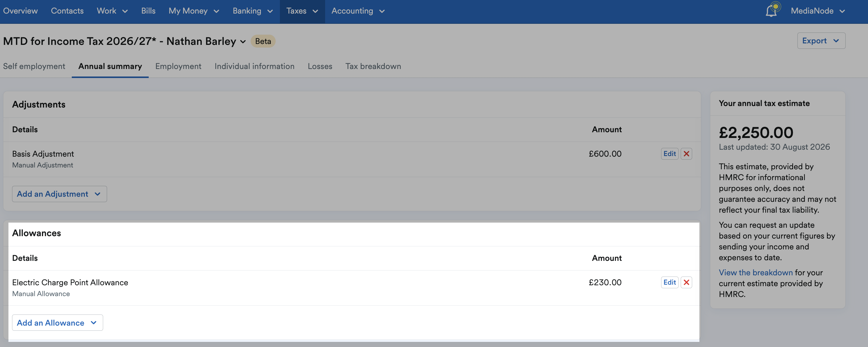Viewport: 868px width, 347px height.
Task: Open the Tax breakdown tab
Action: click(x=373, y=66)
